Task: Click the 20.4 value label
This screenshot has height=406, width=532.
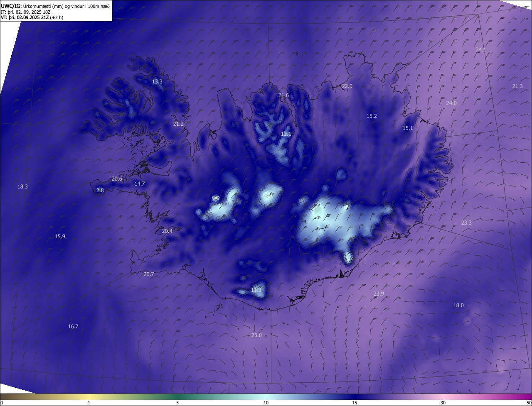Action: (167, 231)
